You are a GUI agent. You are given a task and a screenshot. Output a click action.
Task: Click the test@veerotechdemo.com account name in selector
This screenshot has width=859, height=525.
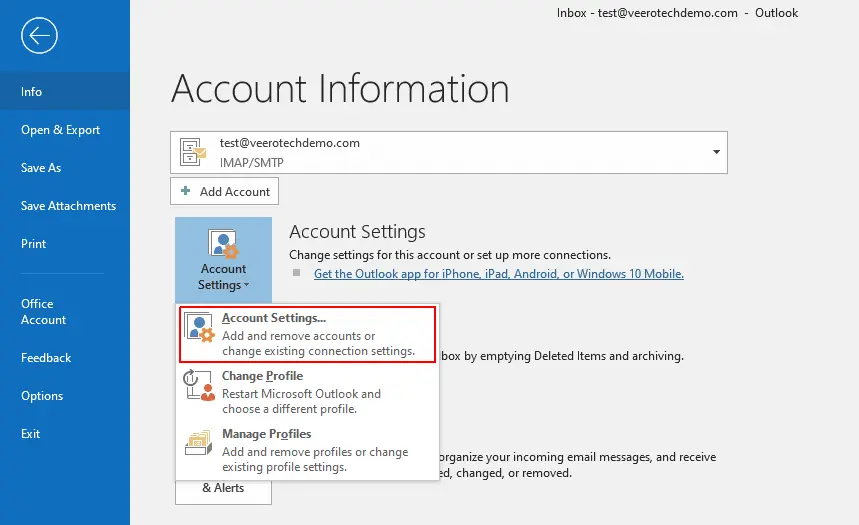point(290,143)
